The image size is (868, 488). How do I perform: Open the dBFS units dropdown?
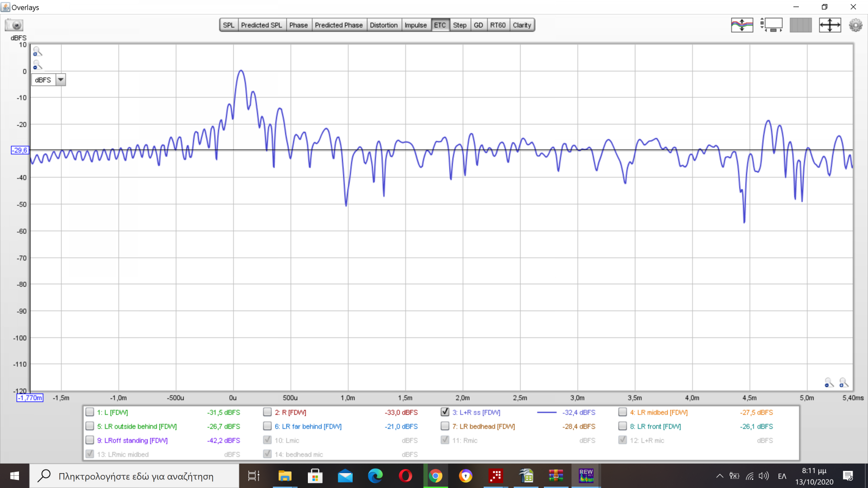[x=61, y=80]
